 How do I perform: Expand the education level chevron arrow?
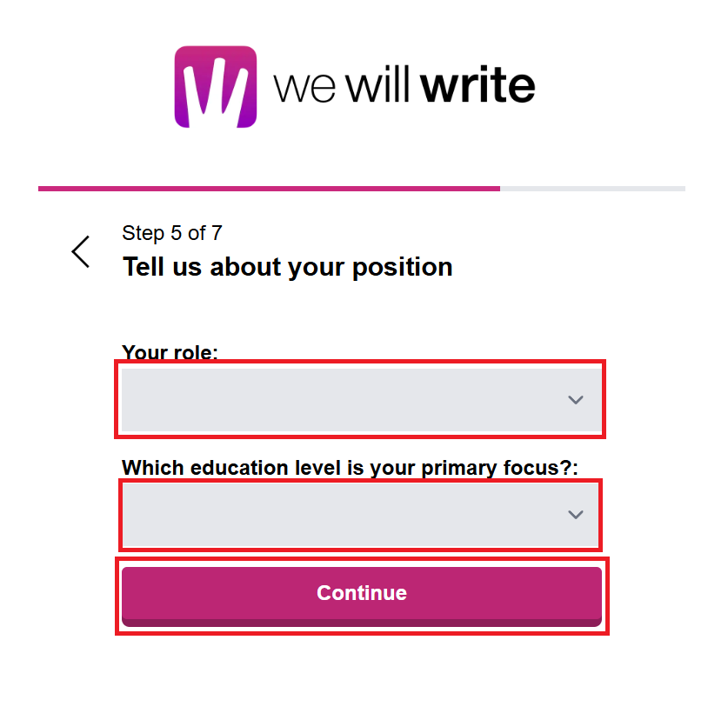pyautogui.click(x=575, y=515)
